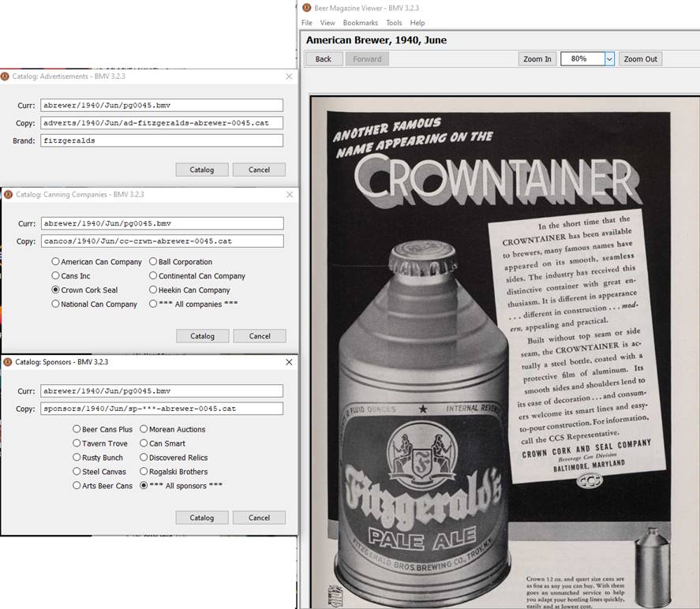Click the Forward button
Viewport: 700px width, 609px height.
pyautogui.click(x=367, y=59)
